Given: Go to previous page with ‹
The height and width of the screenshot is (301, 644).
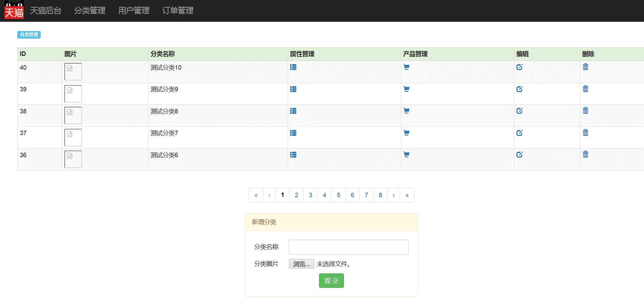Looking at the screenshot, I should tap(269, 195).
